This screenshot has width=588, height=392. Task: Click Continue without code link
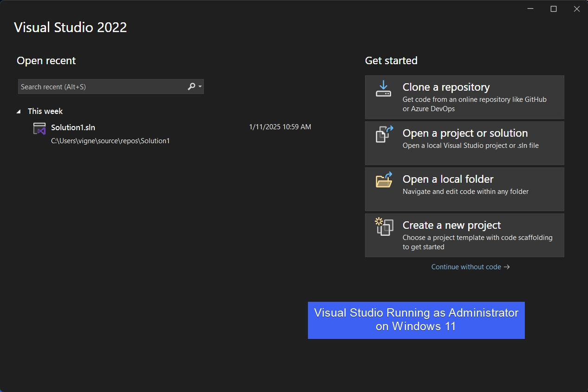pos(470,267)
